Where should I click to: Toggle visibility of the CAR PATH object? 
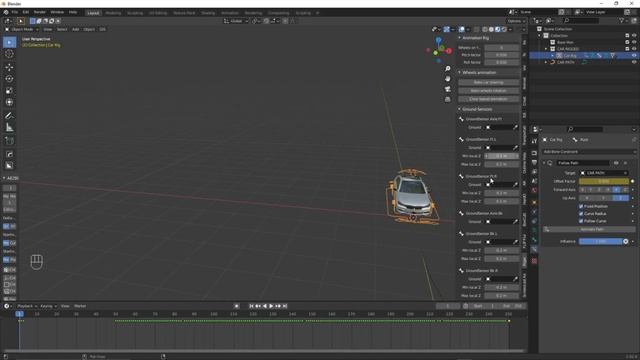tap(634, 62)
